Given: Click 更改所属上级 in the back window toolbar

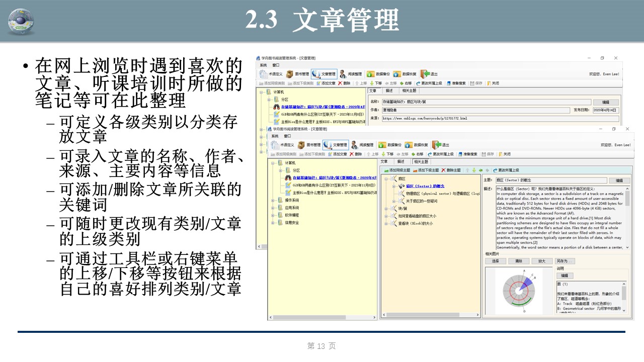Looking at the screenshot, I should [x=429, y=83].
